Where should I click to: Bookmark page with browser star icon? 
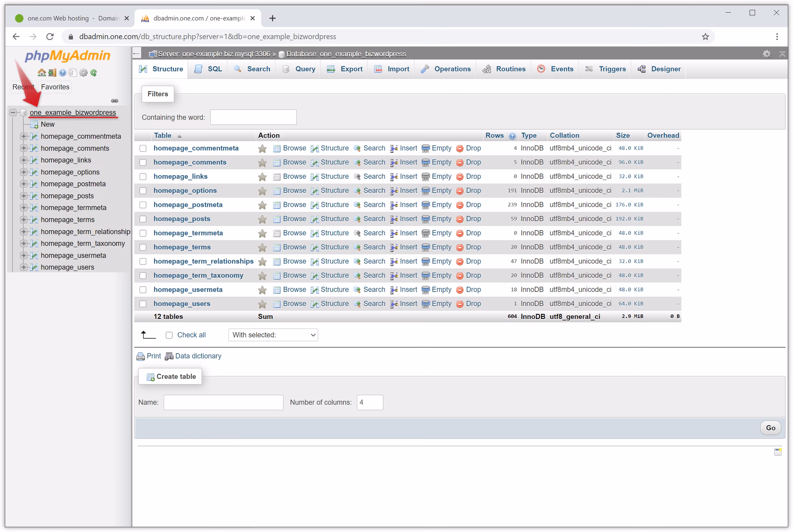click(705, 37)
